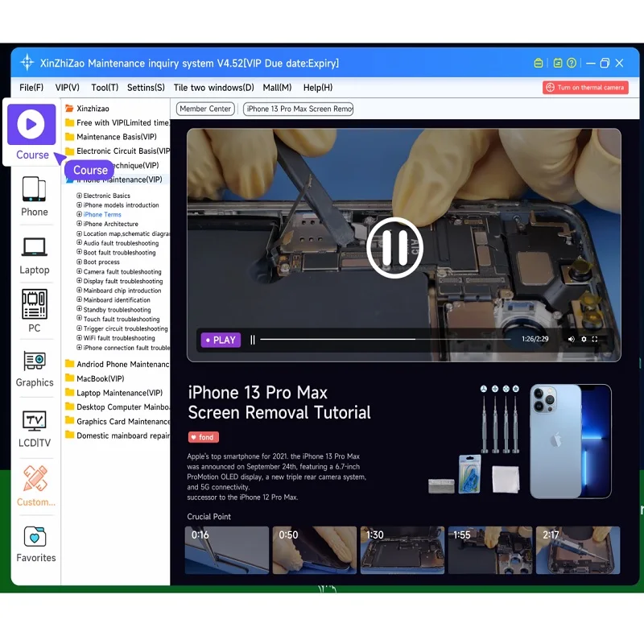The image size is (644, 644).
Task: Jump to 2:17 crucial point thumbnail
Action: [x=578, y=550]
